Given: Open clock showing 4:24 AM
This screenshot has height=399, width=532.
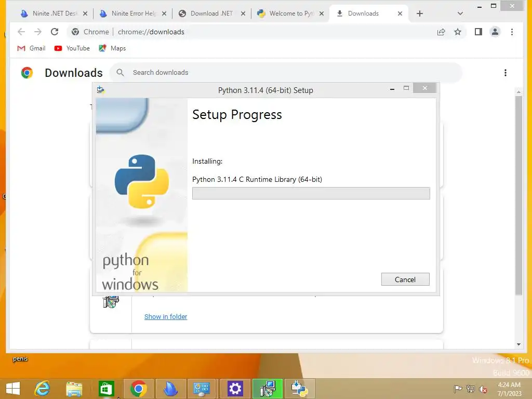Looking at the screenshot, I should pos(509,389).
